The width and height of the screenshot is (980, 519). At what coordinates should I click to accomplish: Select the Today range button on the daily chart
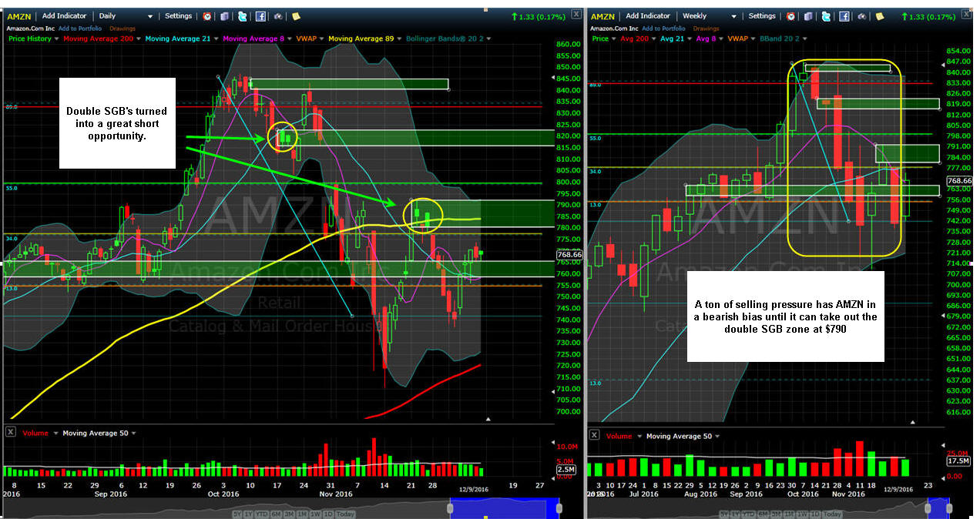point(345,514)
